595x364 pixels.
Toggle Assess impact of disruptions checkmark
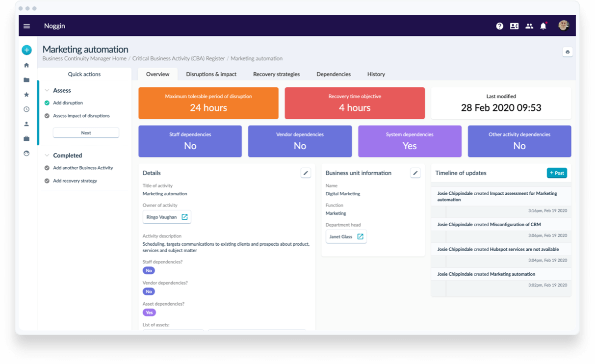[x=47, y=116]
